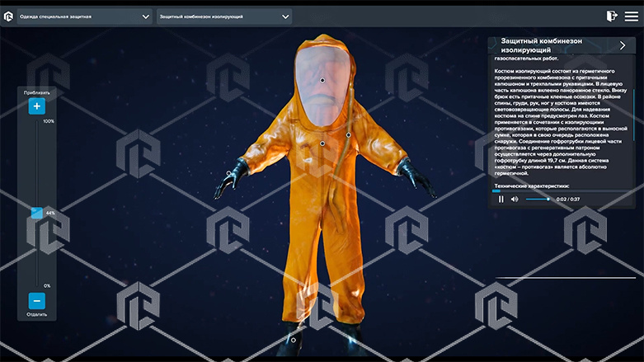Select the hotspot on the suit's visor
Screen dimensions: 644x362
[x=322, y=80]
